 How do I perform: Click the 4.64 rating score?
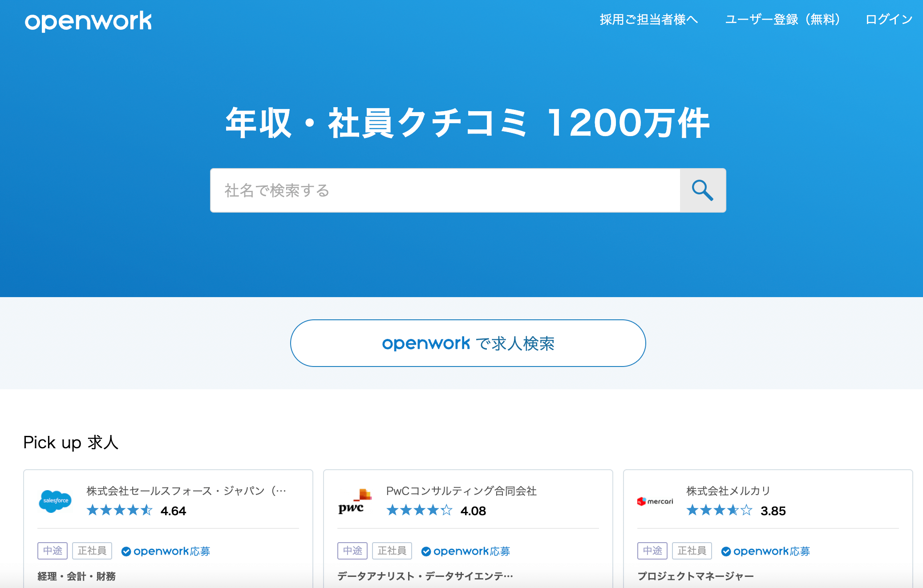click(x=173, y=511)
